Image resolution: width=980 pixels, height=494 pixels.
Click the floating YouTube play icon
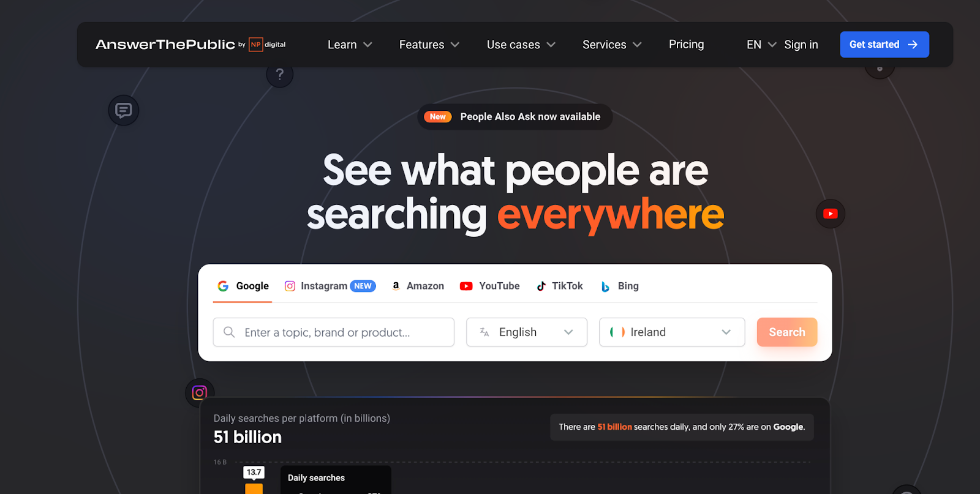[831, 214]
